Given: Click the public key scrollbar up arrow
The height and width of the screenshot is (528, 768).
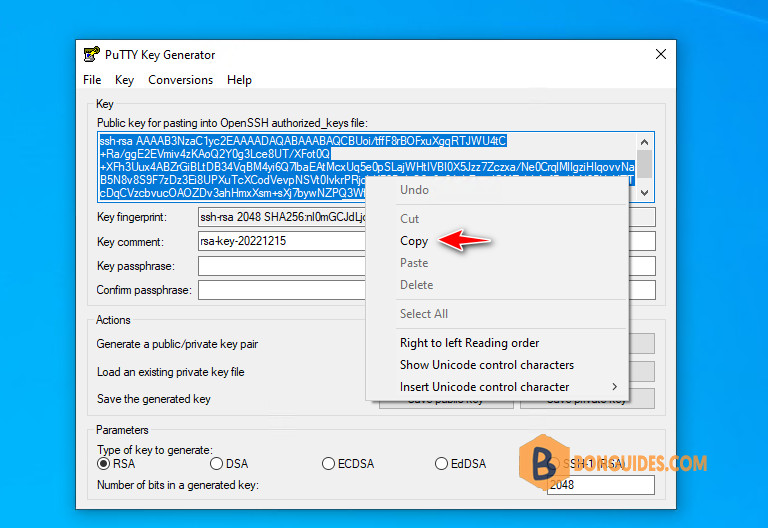Looking at the screenshot, I should tap(645, 142).
